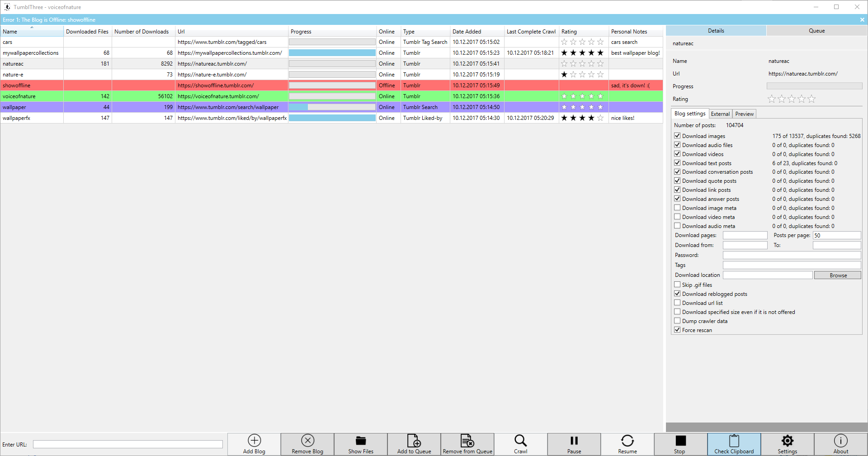Start crawling with the Crawl icon
The image size is (868, 456).
tap(520, 441)
